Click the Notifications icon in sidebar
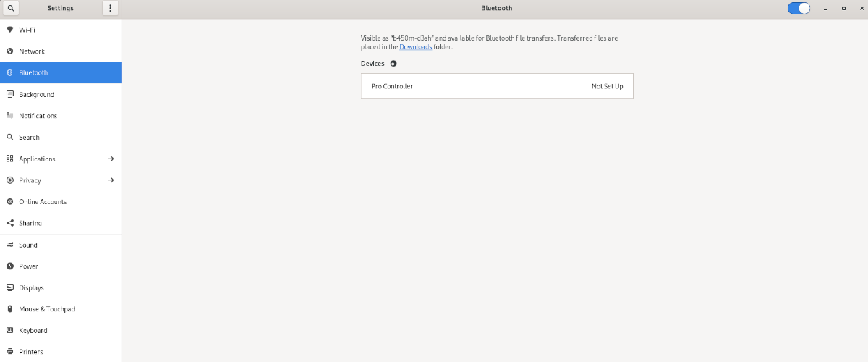868x362 pixels. pos(10,116)
